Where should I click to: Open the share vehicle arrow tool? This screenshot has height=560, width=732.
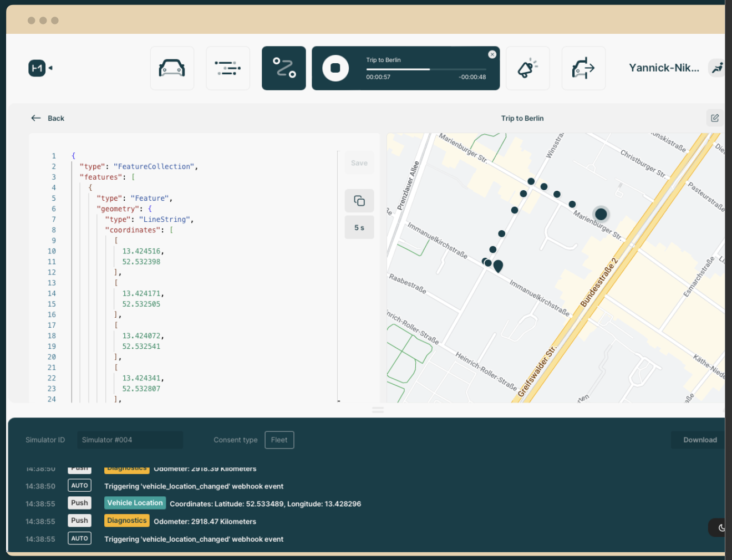583,68
